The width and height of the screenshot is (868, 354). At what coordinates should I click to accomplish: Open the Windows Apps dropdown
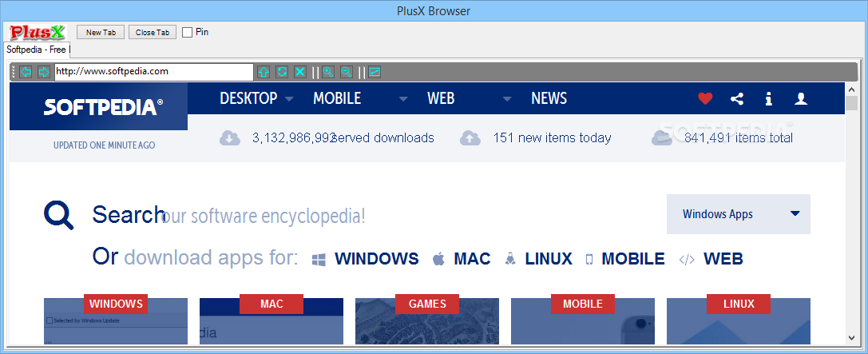739,214
